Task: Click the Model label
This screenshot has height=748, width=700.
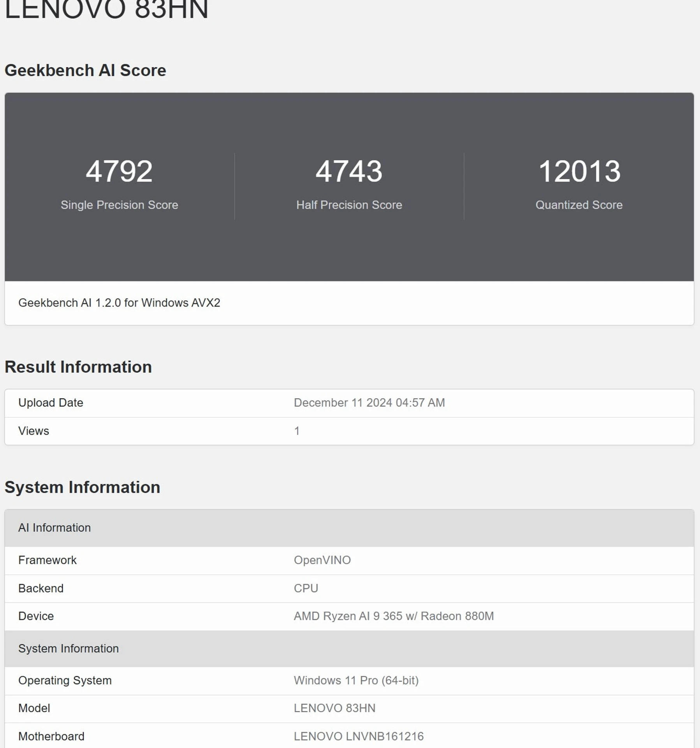Action: tap(34, 708)
